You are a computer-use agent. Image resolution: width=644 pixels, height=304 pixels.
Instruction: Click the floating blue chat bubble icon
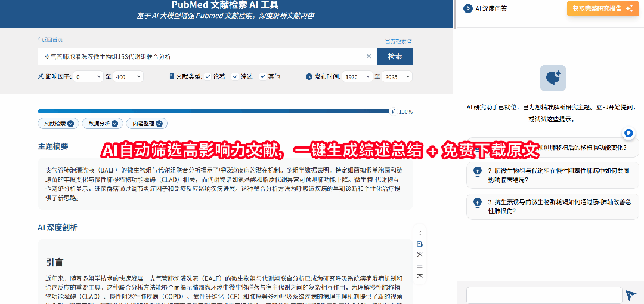point(628,133)
